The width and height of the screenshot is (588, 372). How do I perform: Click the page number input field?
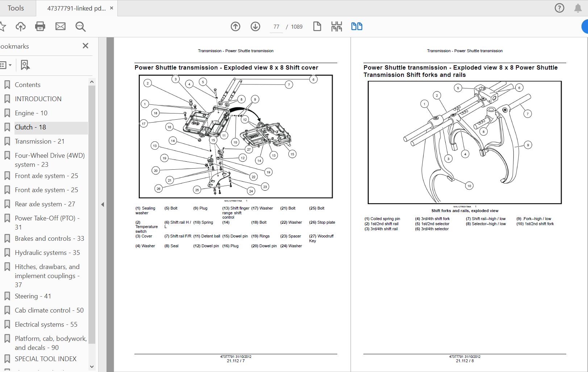click(276, 27)
